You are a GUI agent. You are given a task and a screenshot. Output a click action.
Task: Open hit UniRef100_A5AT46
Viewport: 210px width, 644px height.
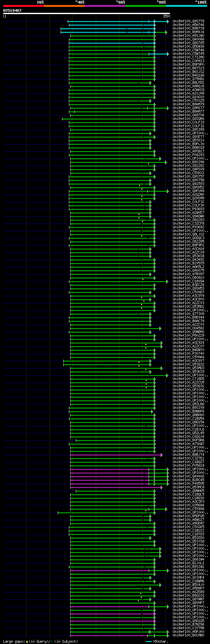pos(188,25)
